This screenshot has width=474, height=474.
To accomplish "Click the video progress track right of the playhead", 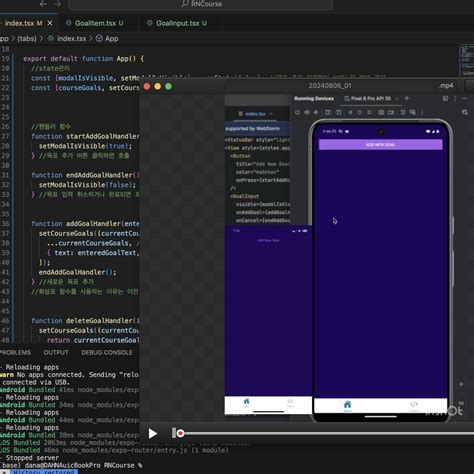I will 328,433.
